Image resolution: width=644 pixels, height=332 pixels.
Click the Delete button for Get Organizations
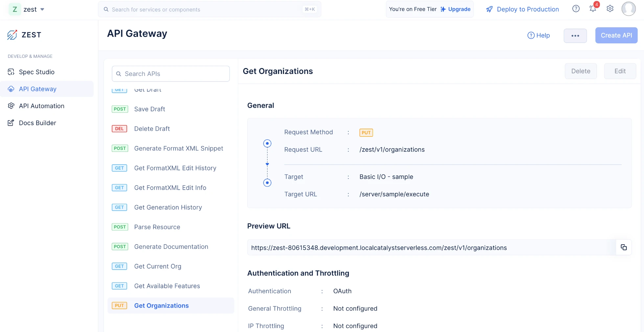coord(581,71)
